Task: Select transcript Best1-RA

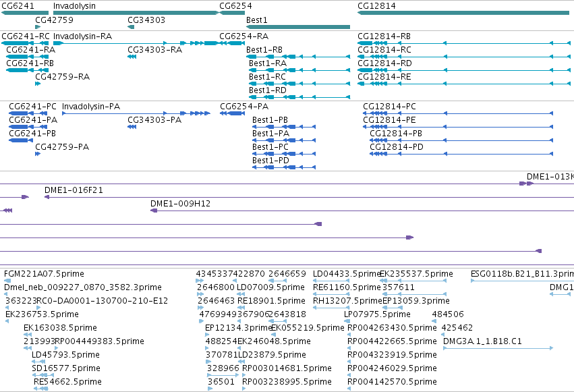Action: pos(268,63)
